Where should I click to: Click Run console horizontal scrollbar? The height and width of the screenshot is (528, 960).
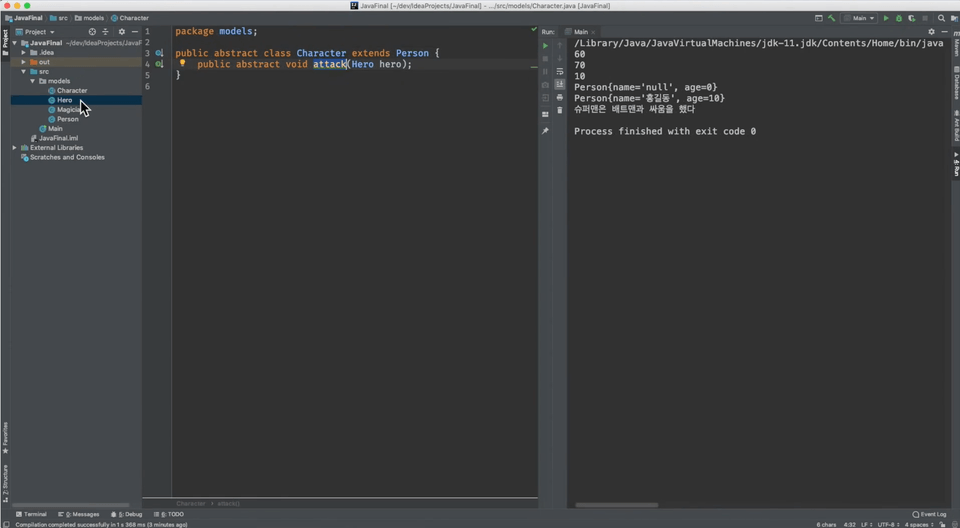pos(617,505)
